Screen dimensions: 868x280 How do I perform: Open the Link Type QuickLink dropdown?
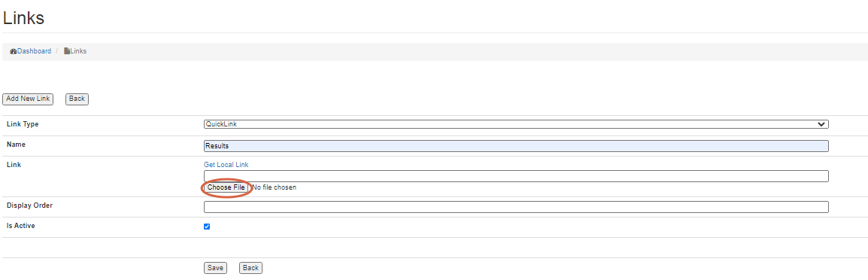click(516, 124)
